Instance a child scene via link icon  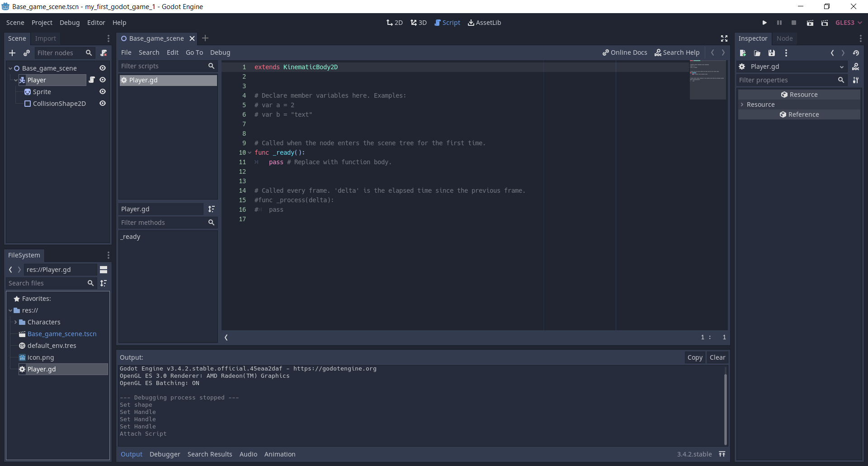(27, 53)
